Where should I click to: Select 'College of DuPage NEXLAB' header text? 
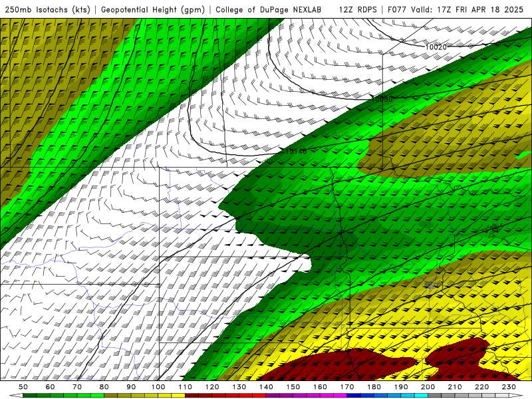point(269,9)
